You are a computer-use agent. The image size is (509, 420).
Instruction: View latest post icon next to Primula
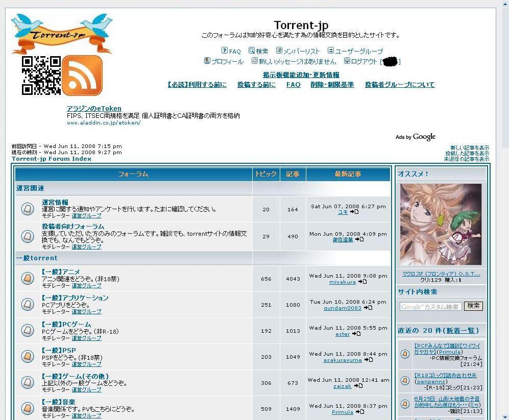click(360, 412)
